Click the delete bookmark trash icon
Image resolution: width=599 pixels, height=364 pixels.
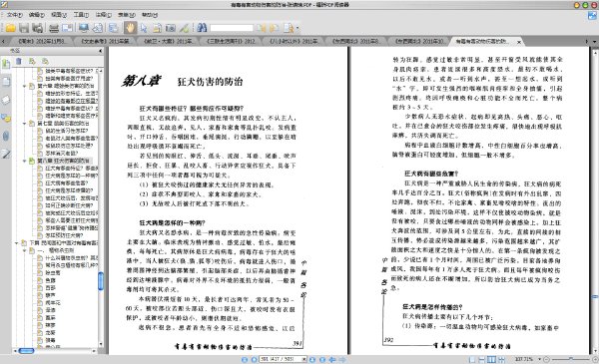[19, 61]
